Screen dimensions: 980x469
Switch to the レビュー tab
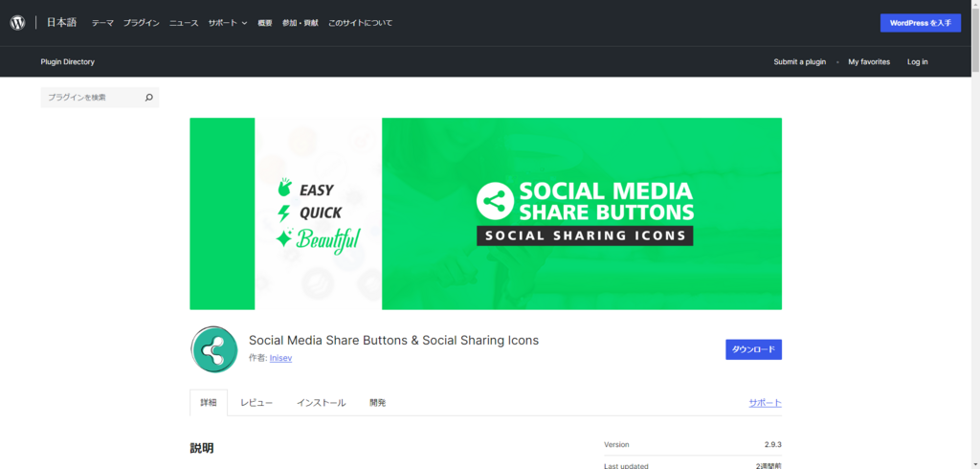click(x=256, y=403)
